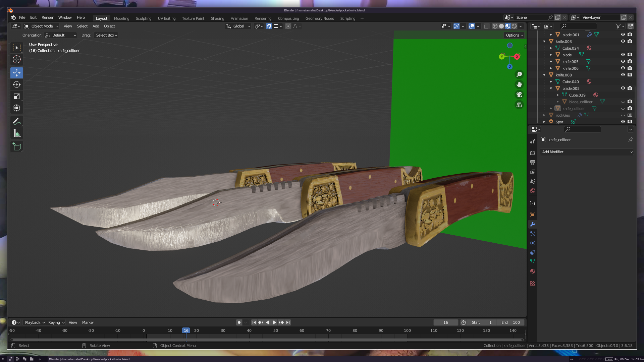
Task: Open the Add Modifier dropdown
Action: click(x=587, y=152)
